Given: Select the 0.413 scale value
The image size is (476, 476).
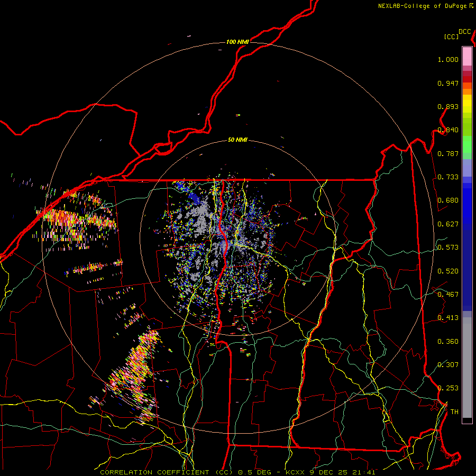Looking at the screenshot, I should (448, 318).
